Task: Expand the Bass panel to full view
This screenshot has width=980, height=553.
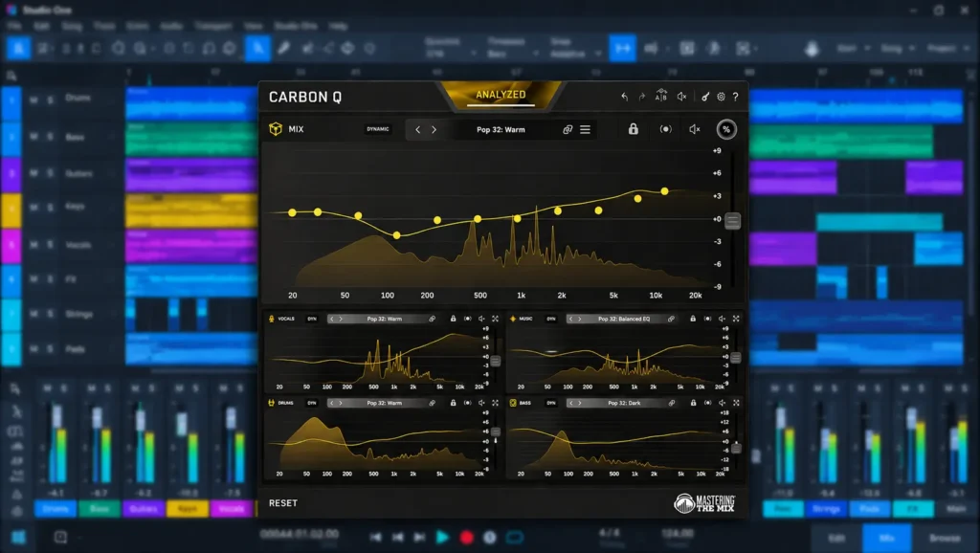Action: 736,403
